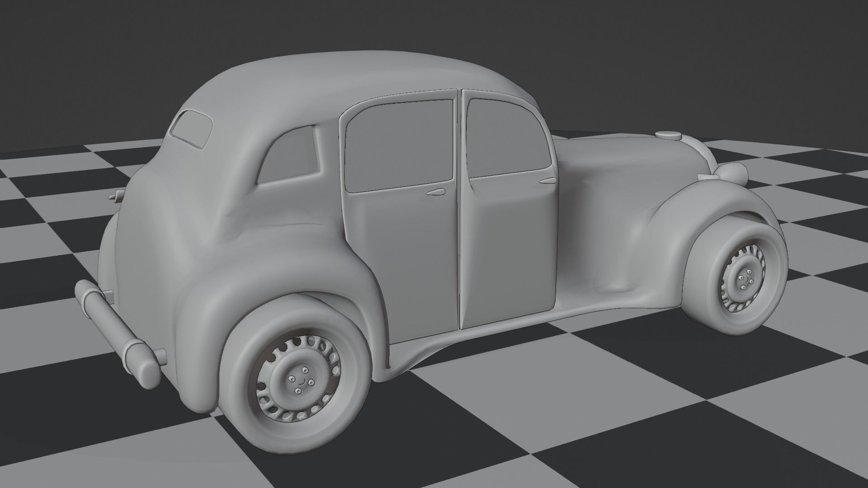Select the front door window glass
Viewport: 868px width, 488px height.
(509, 138)
